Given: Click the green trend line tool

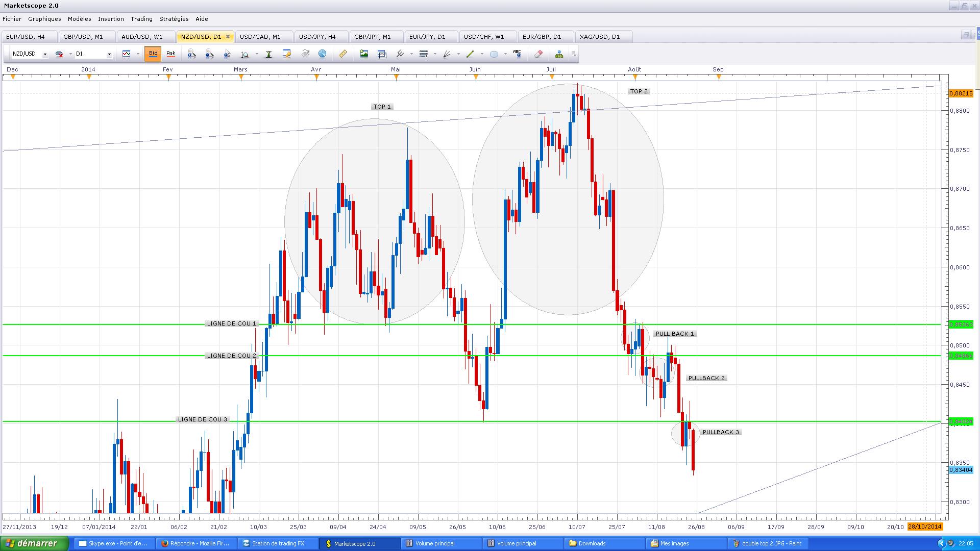Looking at the screenshot, I should click(x=470, y=54).
